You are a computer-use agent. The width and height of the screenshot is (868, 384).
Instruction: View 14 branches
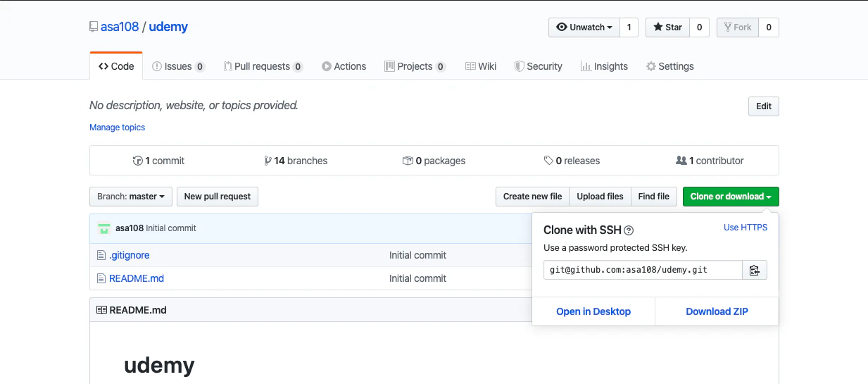coord(296,161)
